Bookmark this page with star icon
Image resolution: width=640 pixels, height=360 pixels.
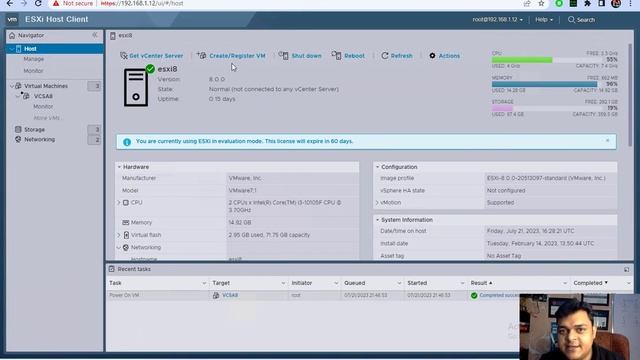coord(541,4)
